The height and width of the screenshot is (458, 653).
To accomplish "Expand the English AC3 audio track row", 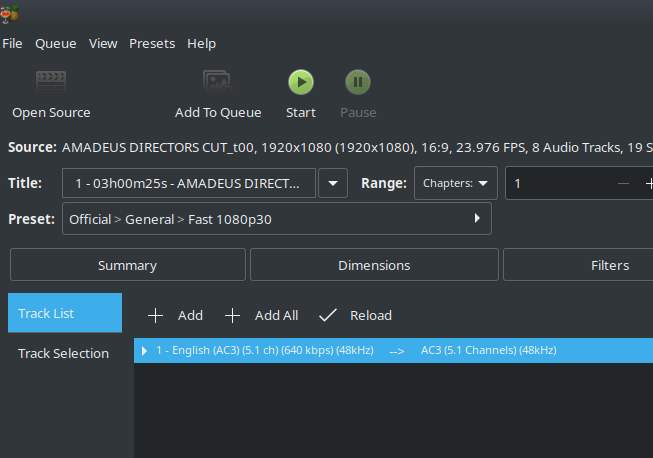I will tap(144, 351).
